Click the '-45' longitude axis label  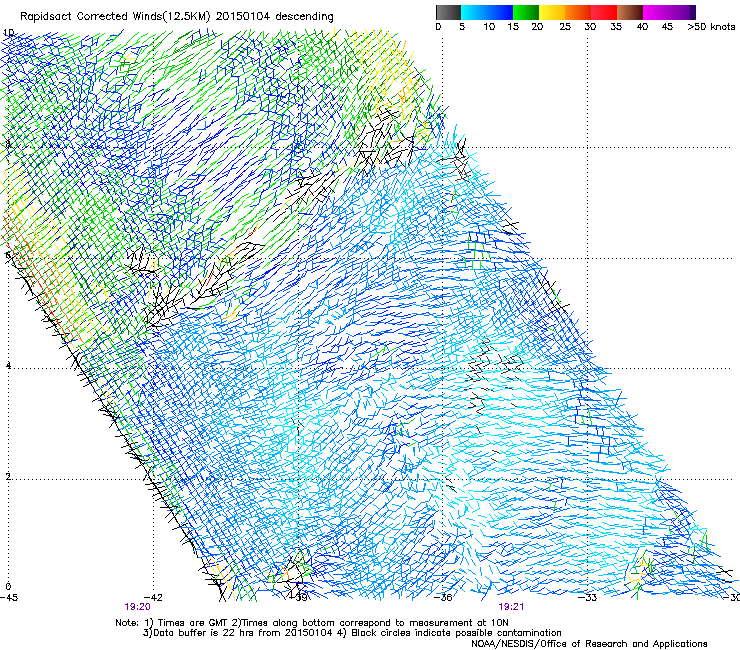[x=9, y=598]
